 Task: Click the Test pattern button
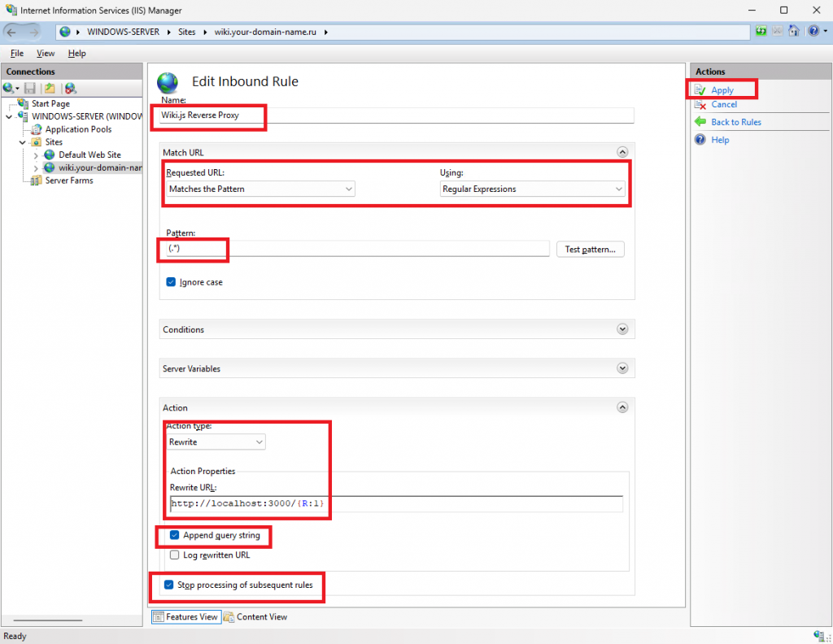pyautogui.click(x=591, y=250)
